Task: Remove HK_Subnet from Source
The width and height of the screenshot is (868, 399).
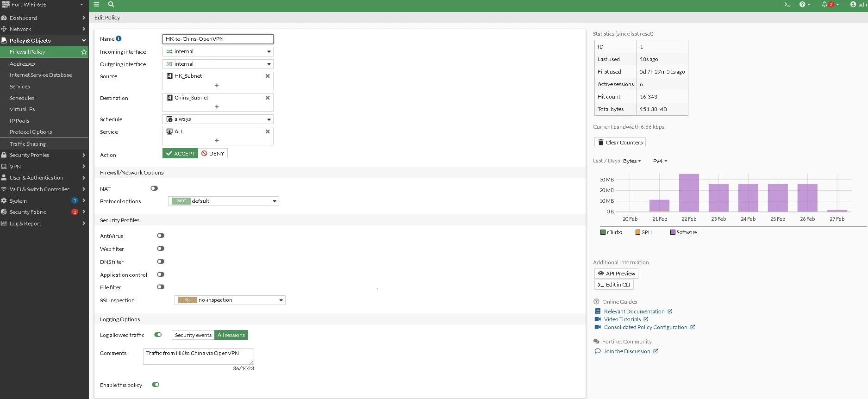Action: [x=268, y=76]
